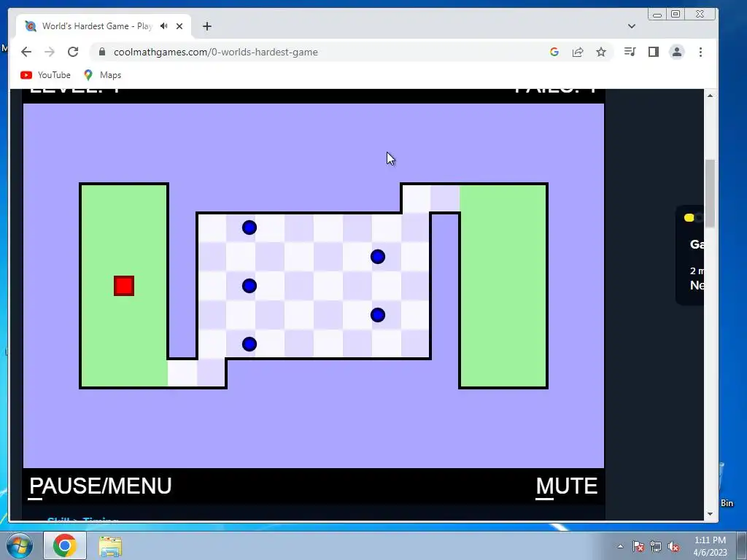Viewport: 747px width, 560px height.
Task: Minimize the Chrome window
Action: [657, 15]
